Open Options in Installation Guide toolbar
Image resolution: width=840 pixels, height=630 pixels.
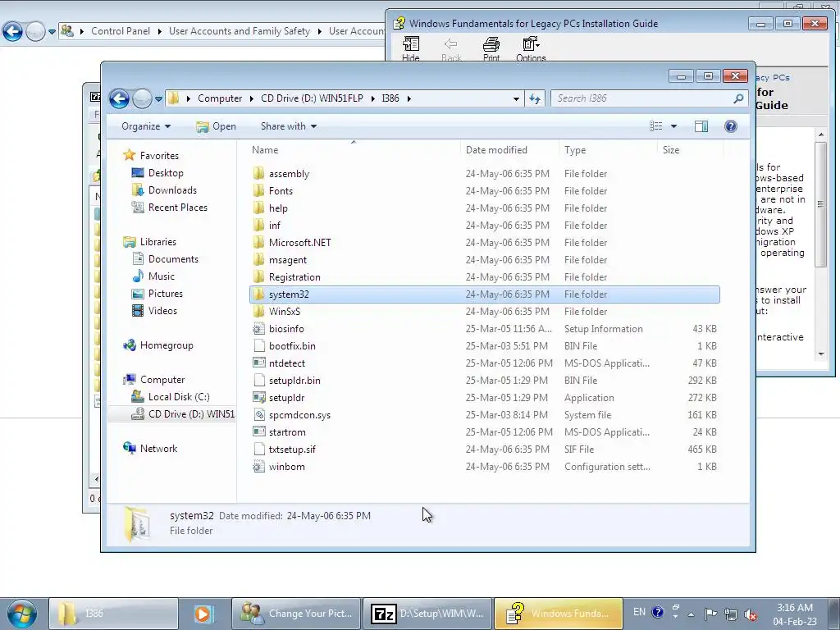coord(531,49)
